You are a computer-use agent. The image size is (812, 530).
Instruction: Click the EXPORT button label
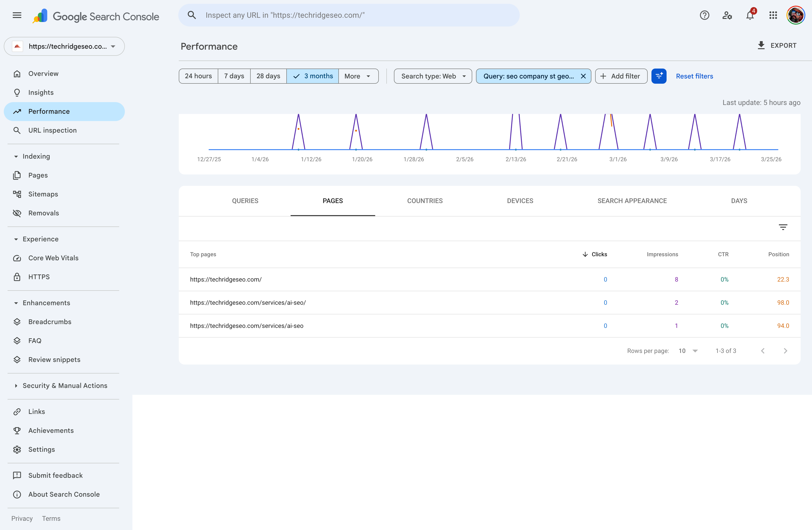(783, 45)
